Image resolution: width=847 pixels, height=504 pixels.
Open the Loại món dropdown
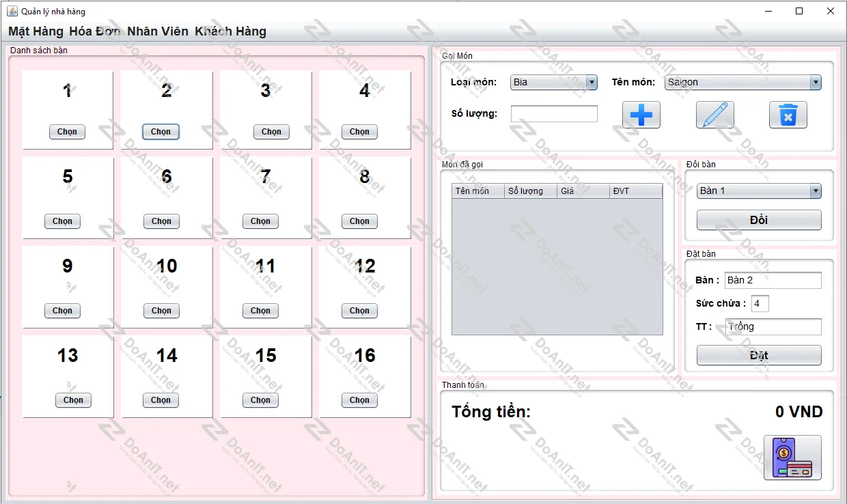[x=554, y=82]
